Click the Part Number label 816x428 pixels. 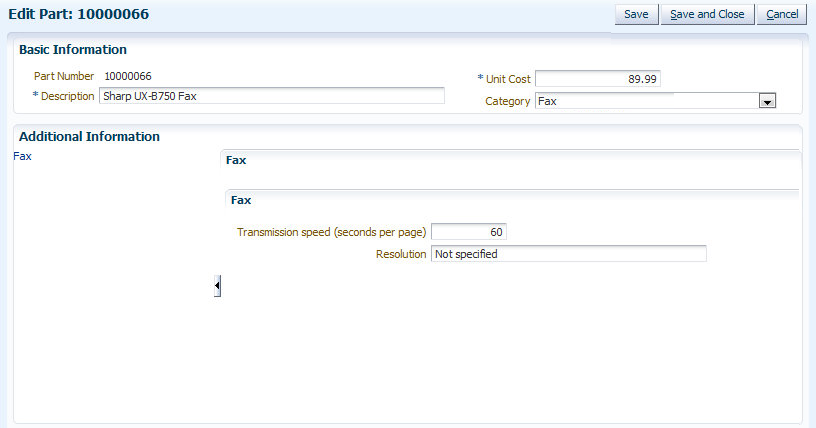tap(63, 76)
